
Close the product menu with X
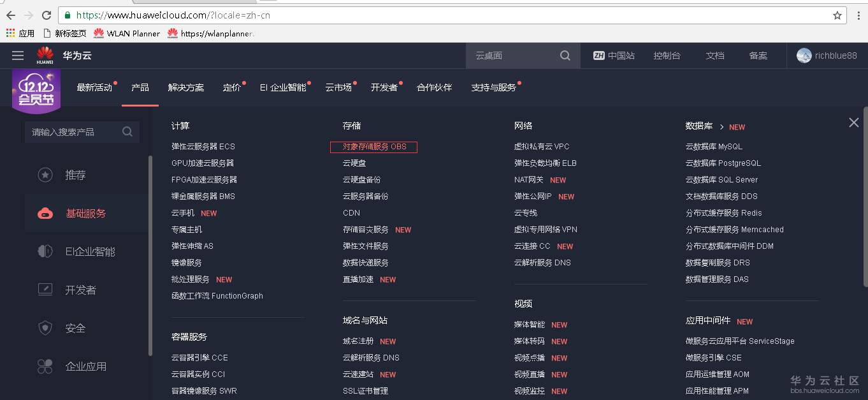pos(854,122)
